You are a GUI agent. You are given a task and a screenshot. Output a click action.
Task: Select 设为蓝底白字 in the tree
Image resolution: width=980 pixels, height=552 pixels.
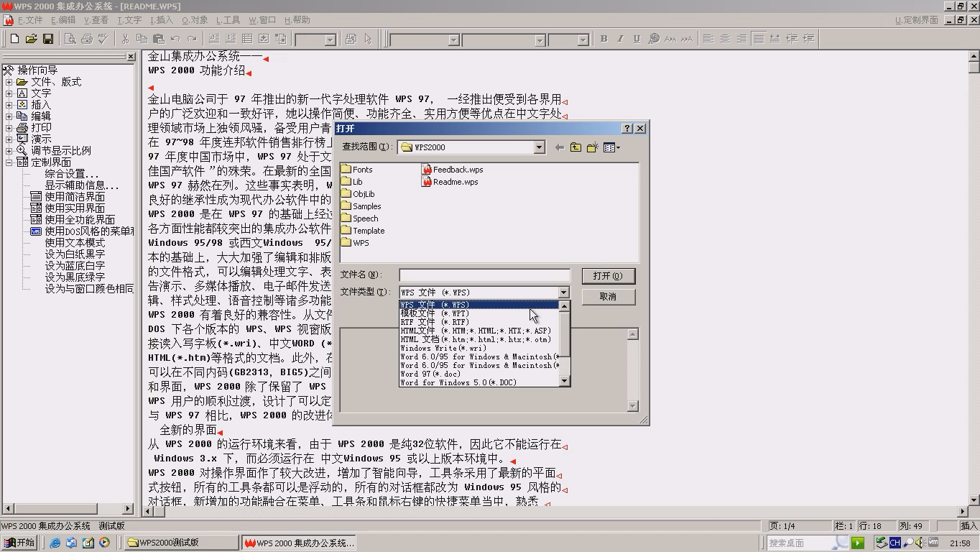[x=75, y=266]
